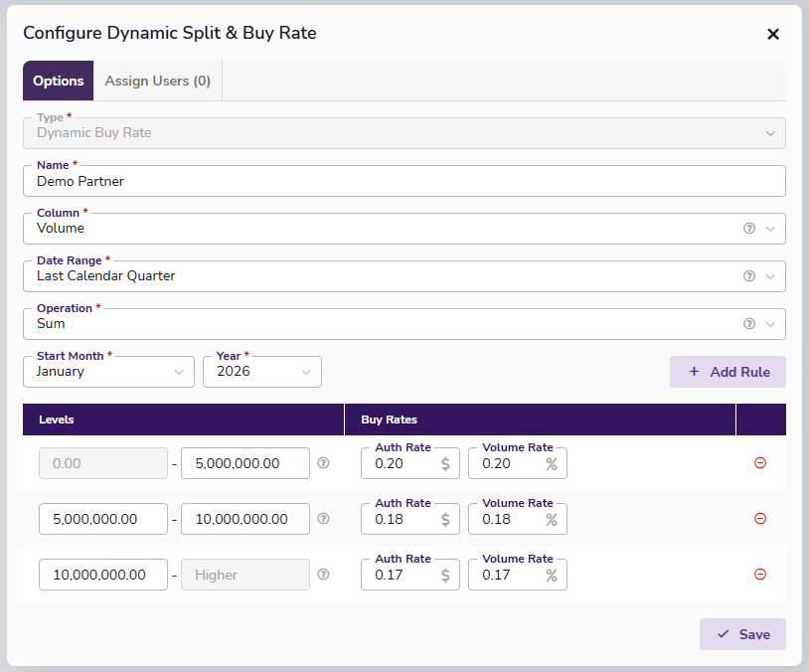The image size is (809, 672).
Task: Expand the Year dropdown showing 2026
Action: click(261, 372)
